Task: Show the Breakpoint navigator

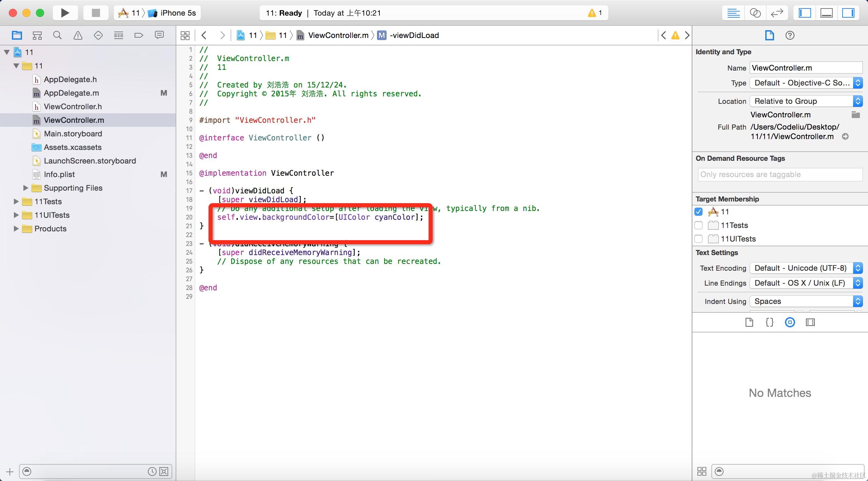Action: 139,35
